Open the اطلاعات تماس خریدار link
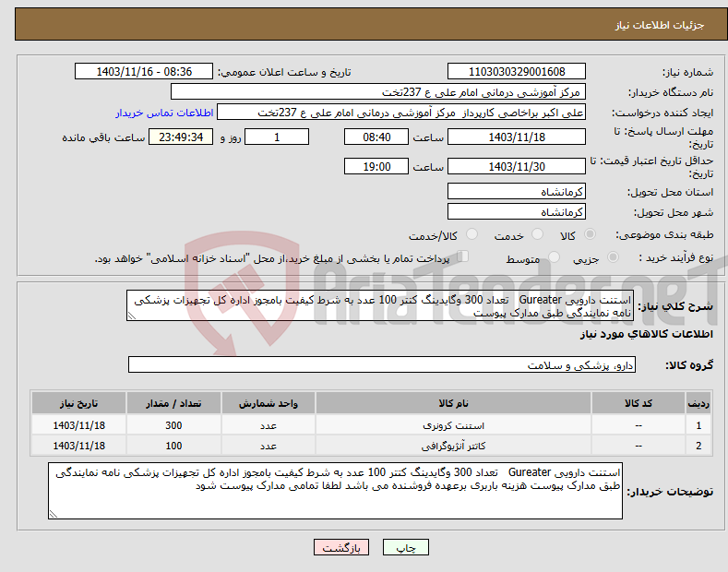Image resolution: width=728 pixels, height=572 pixels. 164,113
